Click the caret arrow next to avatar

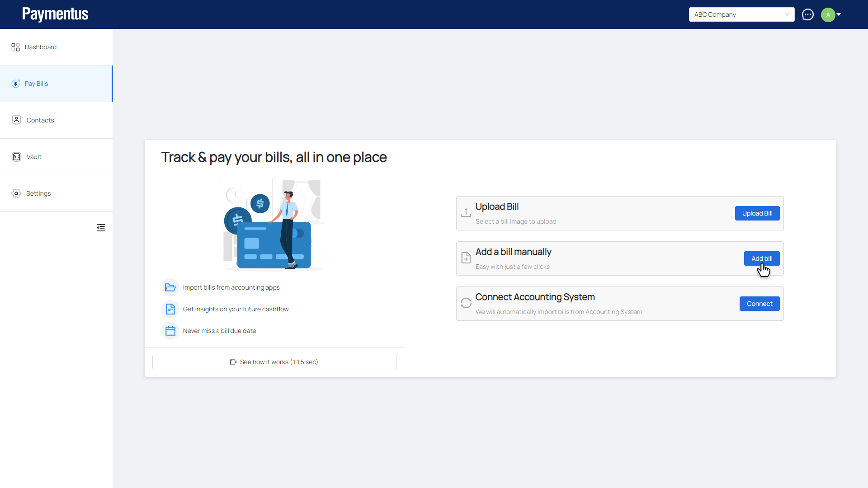[x=839, y=14]
